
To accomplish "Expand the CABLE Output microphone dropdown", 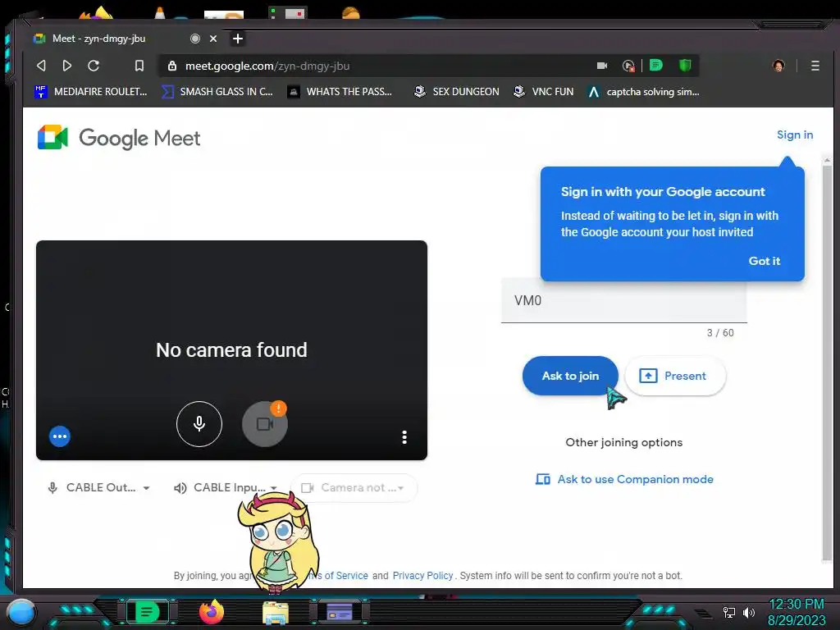I will [x=98, y=487].
